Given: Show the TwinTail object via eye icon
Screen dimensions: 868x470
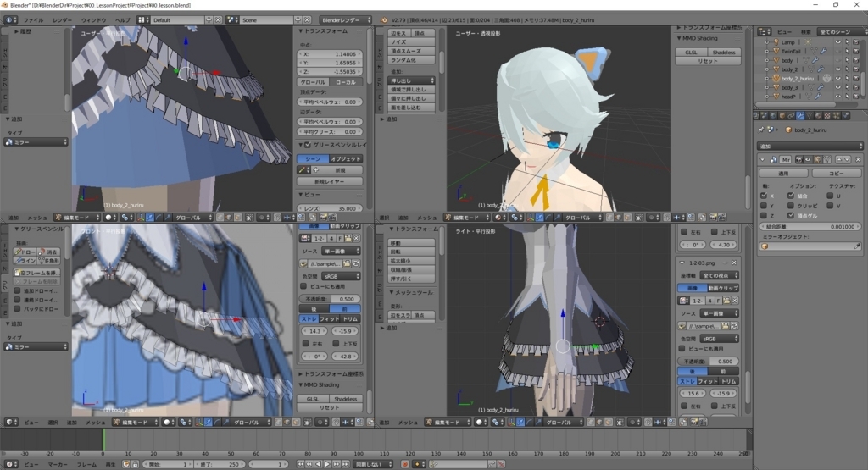Looking at the screenshot, I should click(838, 51).
